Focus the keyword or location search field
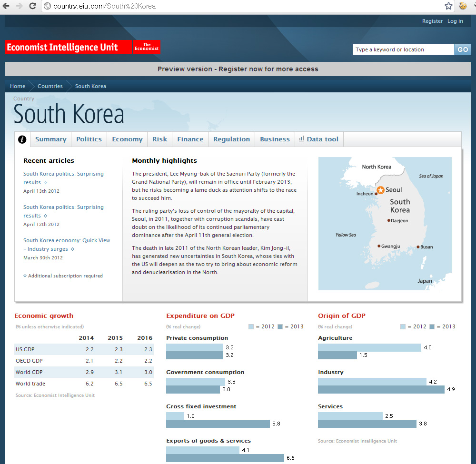The image size is (476, 464). [404, 49]
